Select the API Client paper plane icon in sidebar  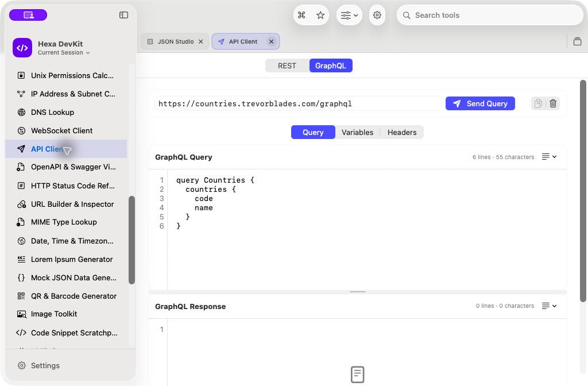21,149
